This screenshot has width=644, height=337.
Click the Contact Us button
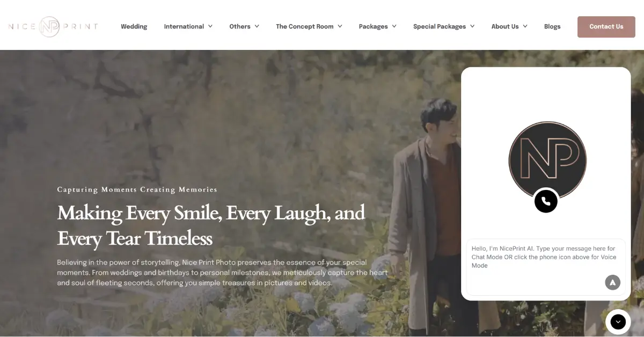point(606,26)
